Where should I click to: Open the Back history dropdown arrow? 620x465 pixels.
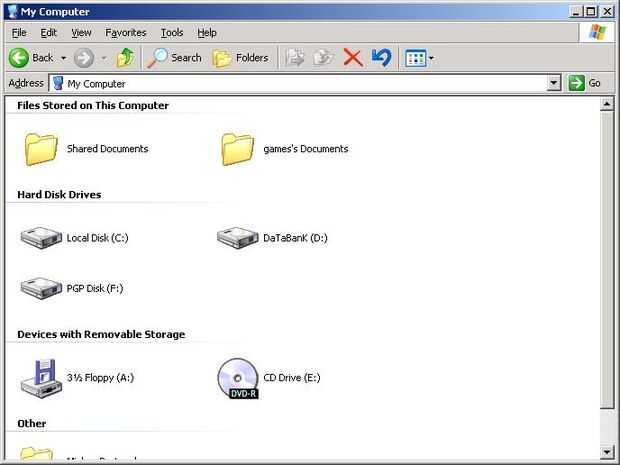point(63,58)
